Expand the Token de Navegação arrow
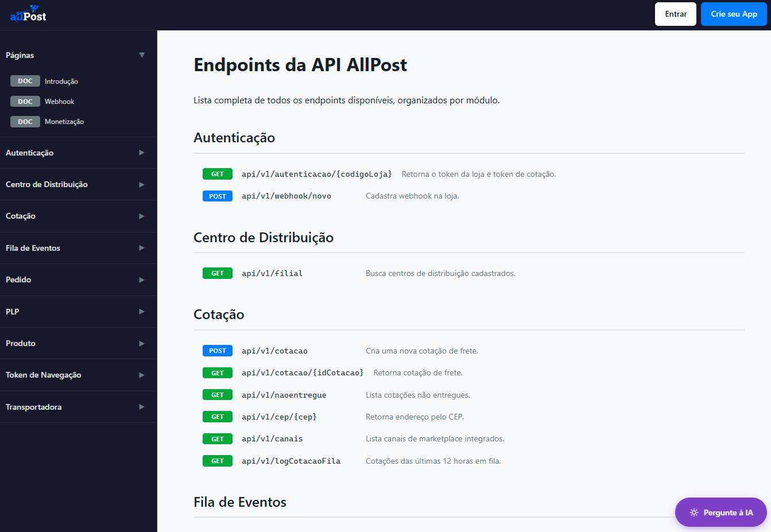771x532 pixels. tap(142, 375)
